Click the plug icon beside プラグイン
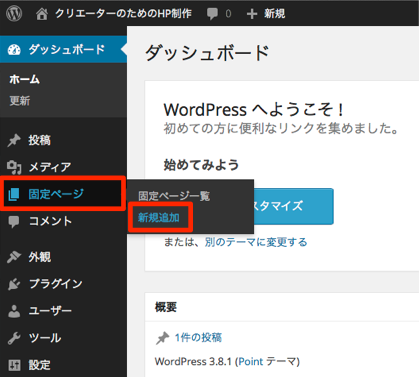The width and height of the screenshot is (419, 377). click(14, 284)
